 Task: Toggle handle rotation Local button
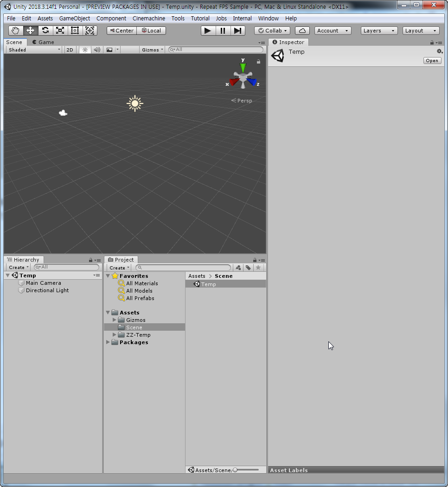[152, 31]
